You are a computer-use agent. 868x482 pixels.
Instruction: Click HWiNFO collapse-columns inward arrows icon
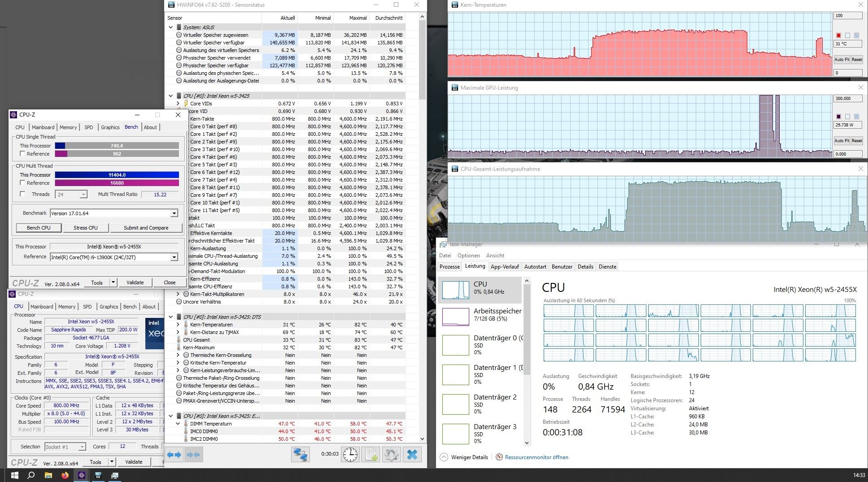[x=193, y=455]
